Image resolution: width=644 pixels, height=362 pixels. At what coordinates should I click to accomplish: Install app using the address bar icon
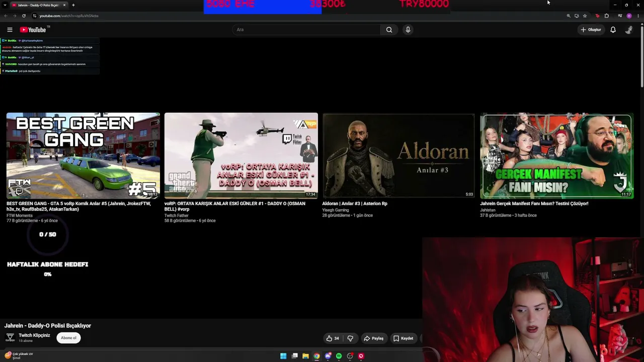[577, 16]
